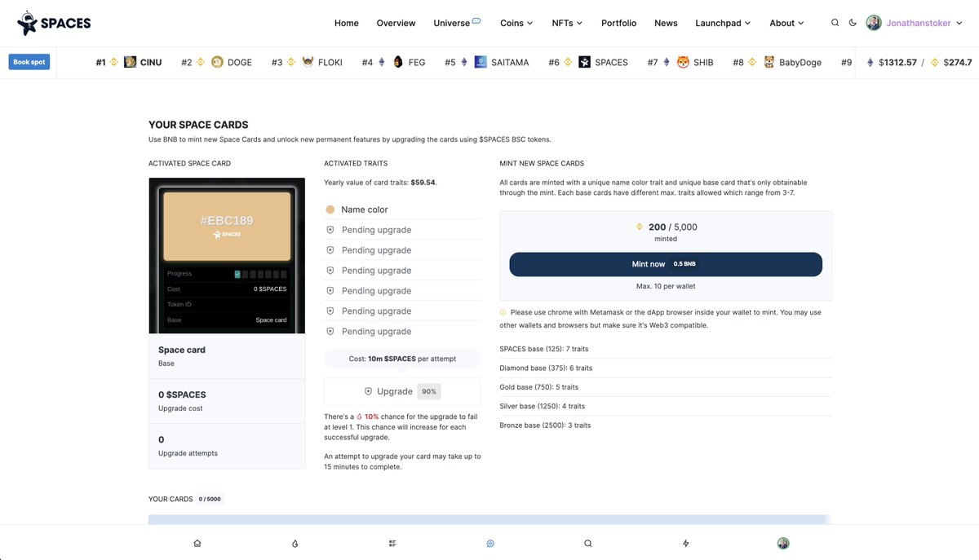Screen dimensions: 979x560
Task: Expand the About dropdown
Action: coord(786,23)
